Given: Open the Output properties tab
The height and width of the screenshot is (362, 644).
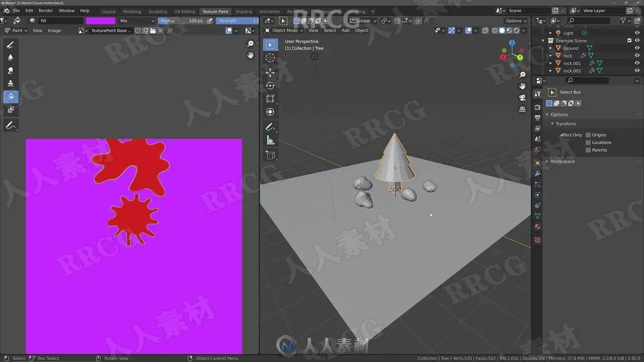Looking at the screenshot, I should [x=537, y=118].
